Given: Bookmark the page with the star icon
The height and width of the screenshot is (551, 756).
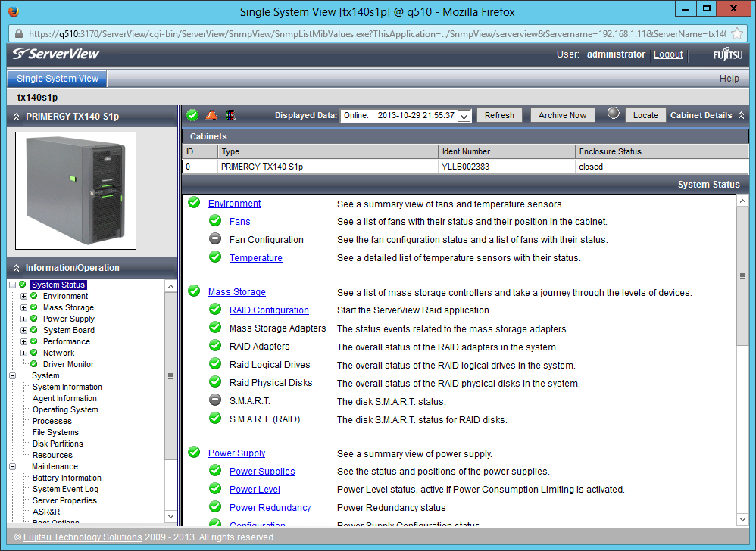Looking at the screenshot, I should [x=737, y=34].
